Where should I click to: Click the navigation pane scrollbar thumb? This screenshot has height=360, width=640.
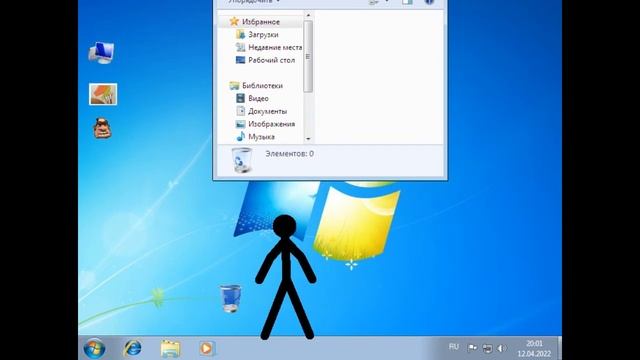click(x=308, y=56)
